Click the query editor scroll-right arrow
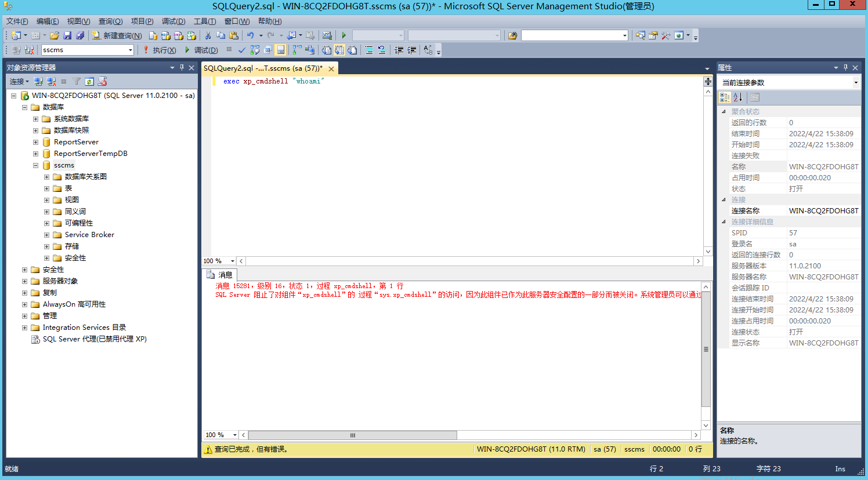Viewport: 868px width, 480px height. coord(698,261)
